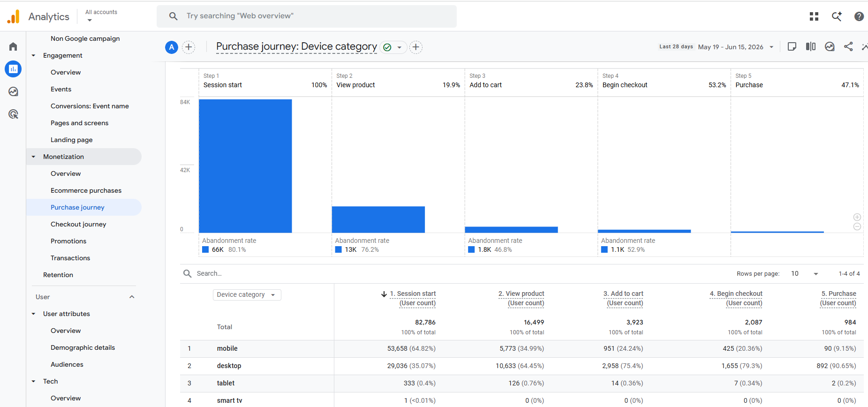Open Retention report
Viewport: 868px width, 407px height.
pyautogui.click(x=58, y=275)
